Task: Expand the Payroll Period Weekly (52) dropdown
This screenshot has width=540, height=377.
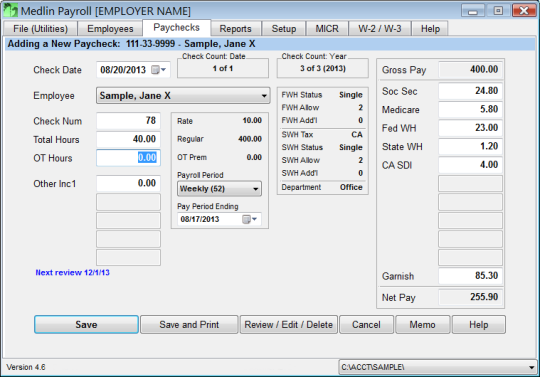Action: coord(256,189)
